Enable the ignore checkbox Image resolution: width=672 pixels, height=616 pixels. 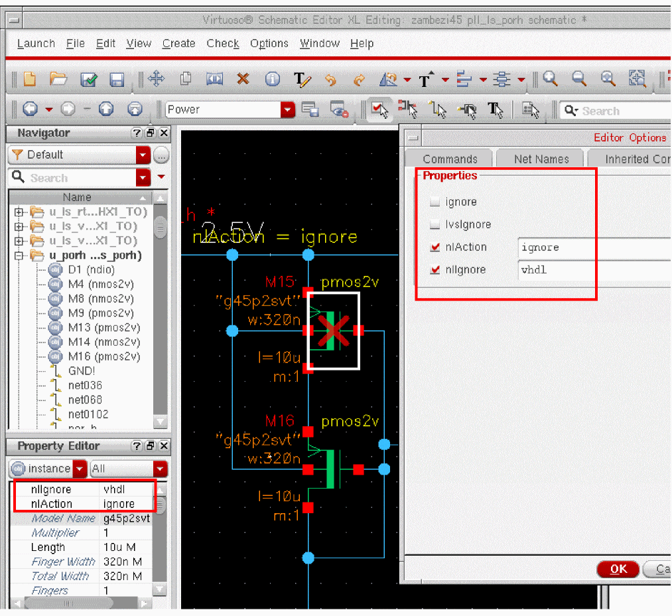pyautogui.click(x=435, y=202)
